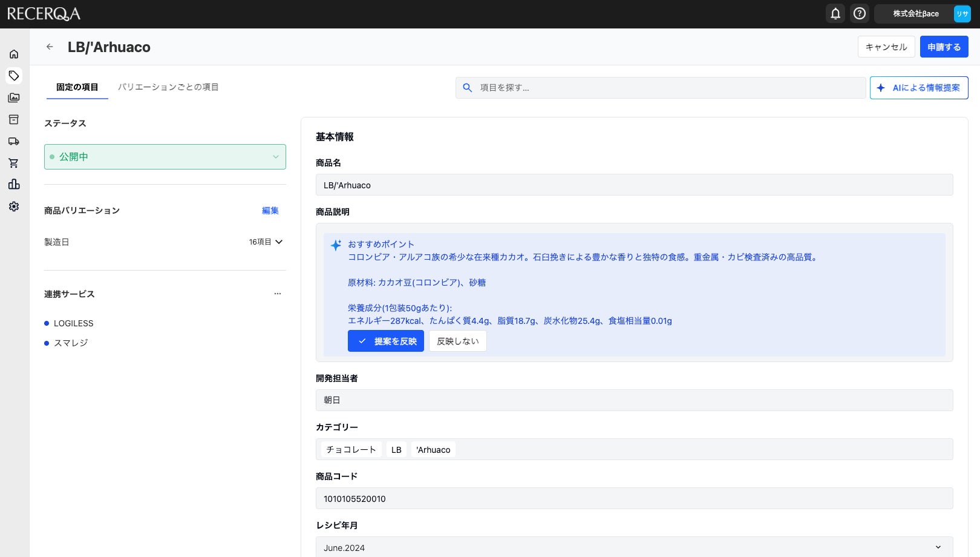
Task: Open the help question mark icon
Action: click(859, 13)
